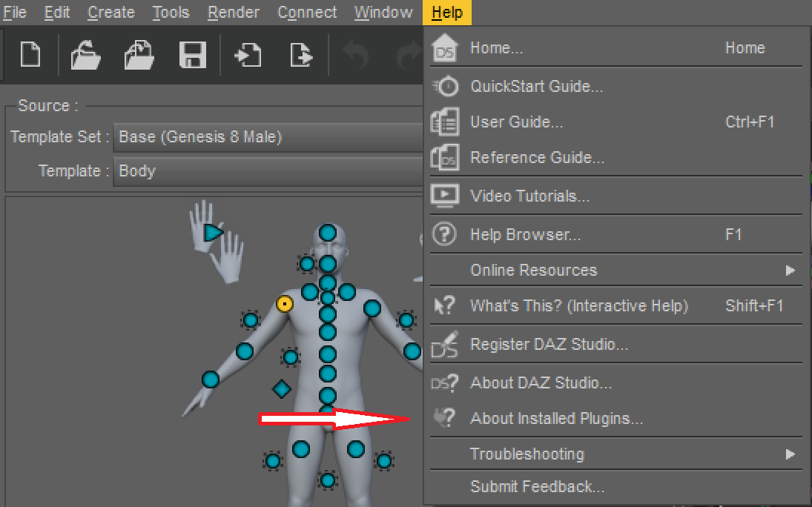The image size is (812, 507).
Task: Click the About Installed Plugins plug icon
Action: pos(444,418)
